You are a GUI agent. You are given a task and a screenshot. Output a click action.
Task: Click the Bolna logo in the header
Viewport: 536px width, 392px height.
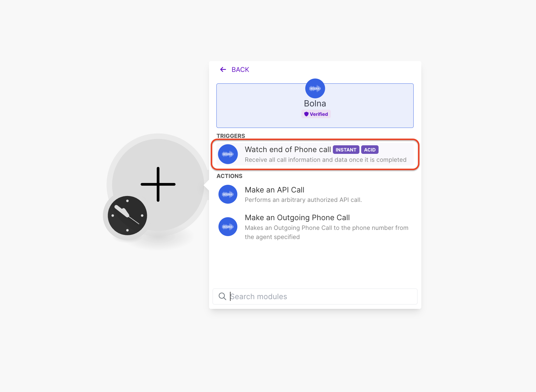click(x=315, y=88)
